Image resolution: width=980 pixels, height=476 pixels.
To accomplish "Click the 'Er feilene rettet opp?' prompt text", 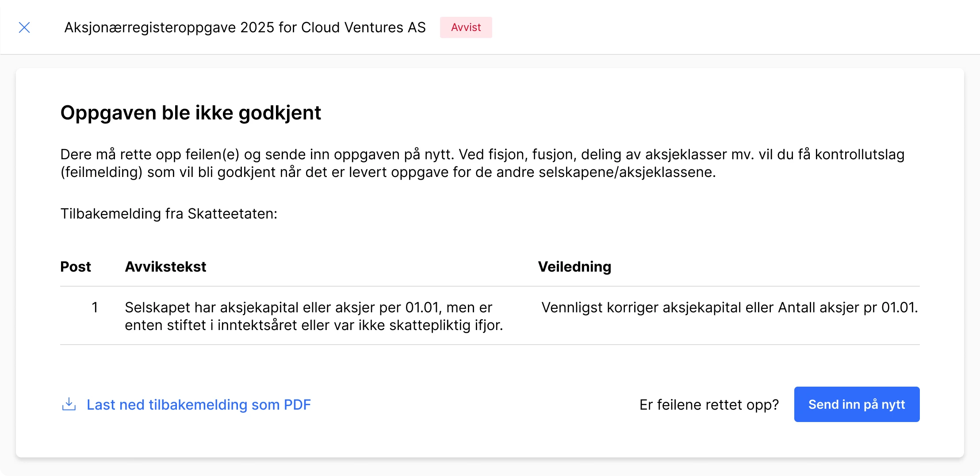I will click(709, 405).
